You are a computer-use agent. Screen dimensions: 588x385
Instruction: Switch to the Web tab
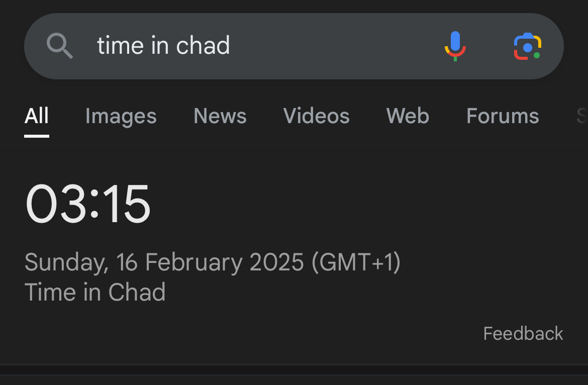pyautogui.click(x=408, y=116)
